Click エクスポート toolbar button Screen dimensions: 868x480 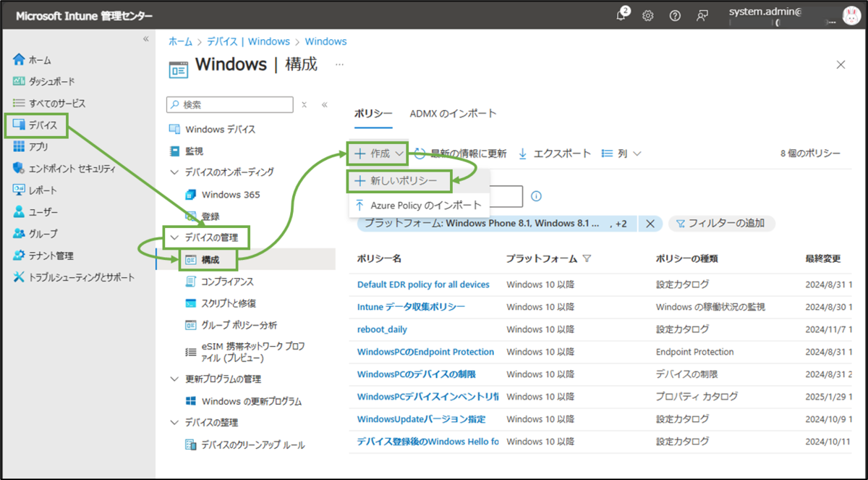[554, 153]
